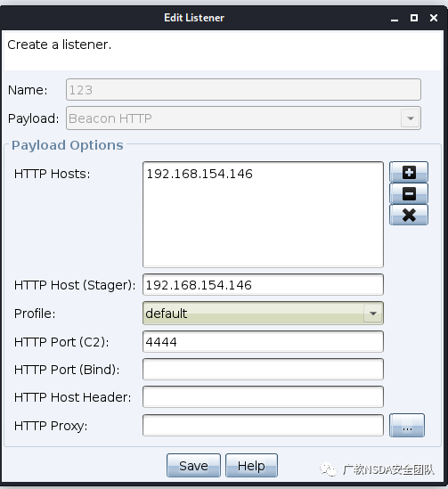
Task: Focus the HTTP Host (Stager) field
Action: click(x=263, y=285)
